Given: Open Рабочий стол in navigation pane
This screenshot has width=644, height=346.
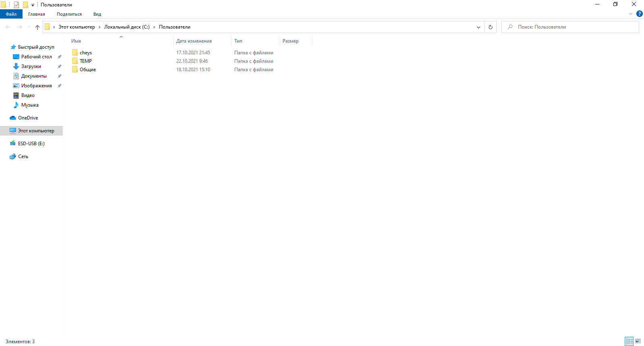Looking at the screenshot, I should point(37,57).
